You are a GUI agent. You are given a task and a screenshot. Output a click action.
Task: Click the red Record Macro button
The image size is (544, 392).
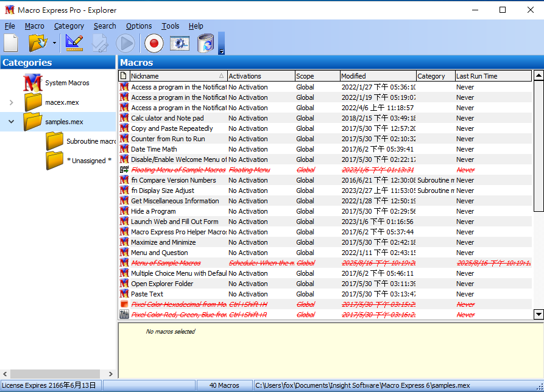154,43
